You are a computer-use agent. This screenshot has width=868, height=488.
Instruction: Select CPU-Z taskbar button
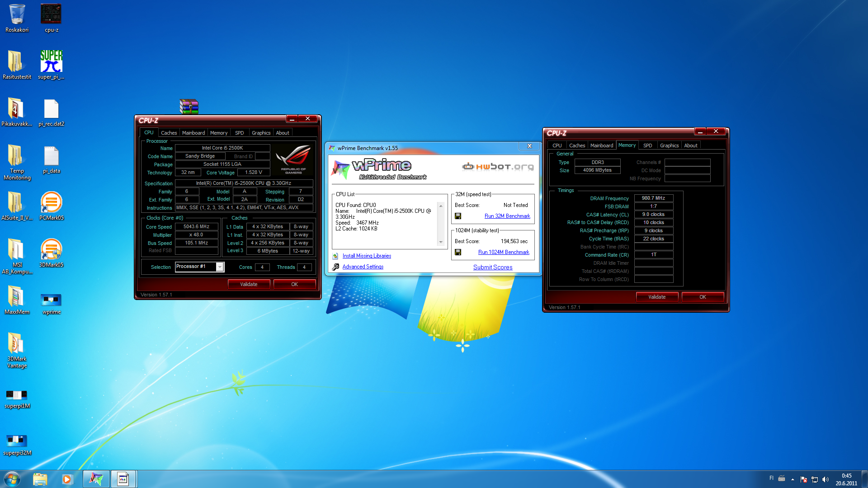123,479
